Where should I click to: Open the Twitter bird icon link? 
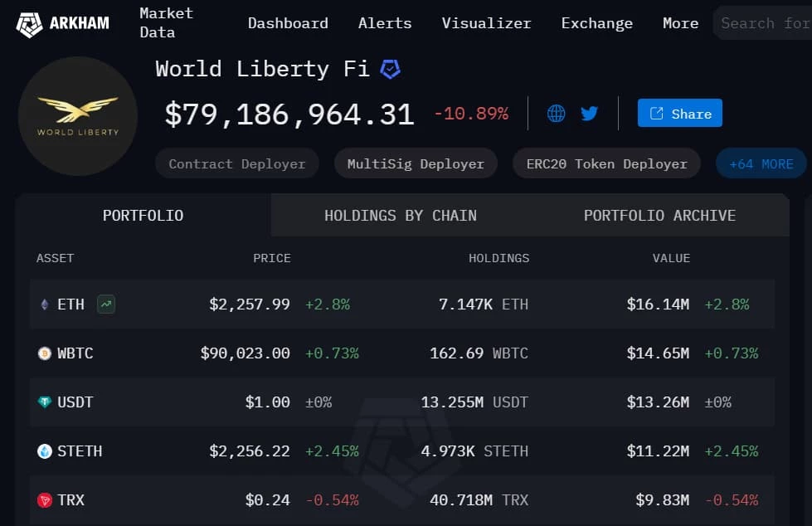(x=590, y=113)
